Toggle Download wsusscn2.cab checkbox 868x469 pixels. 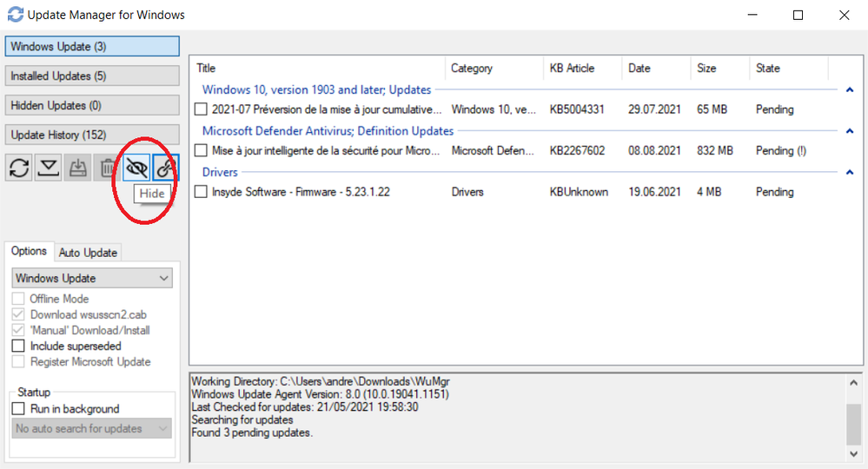(18, 314)
